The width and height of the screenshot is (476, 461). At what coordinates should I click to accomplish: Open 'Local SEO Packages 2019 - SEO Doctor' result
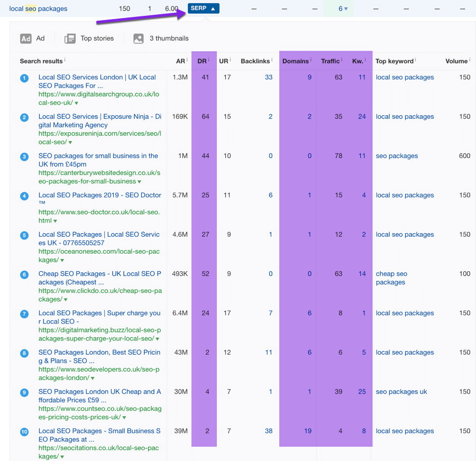coord(99,195)
